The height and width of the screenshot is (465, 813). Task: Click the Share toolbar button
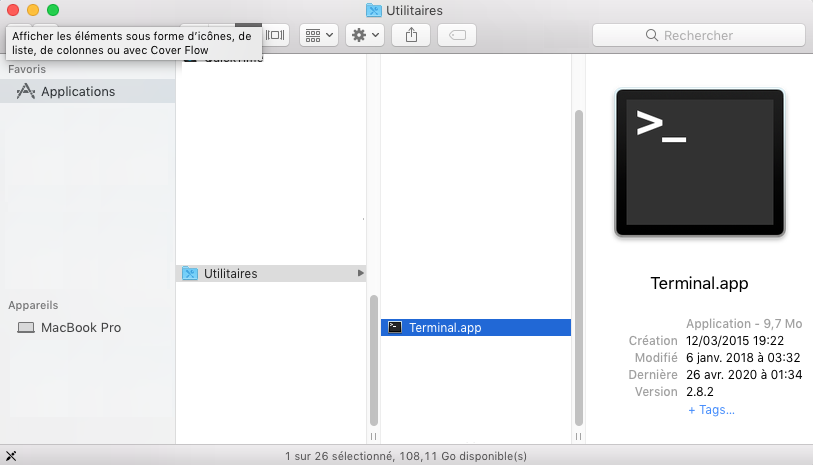pyautogui.click(x=411, y=35)
